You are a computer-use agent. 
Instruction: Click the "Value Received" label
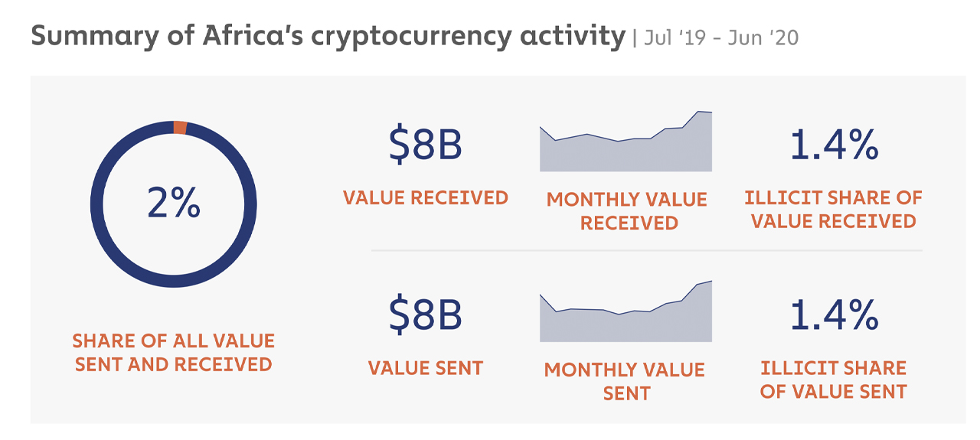coord(426,197)
